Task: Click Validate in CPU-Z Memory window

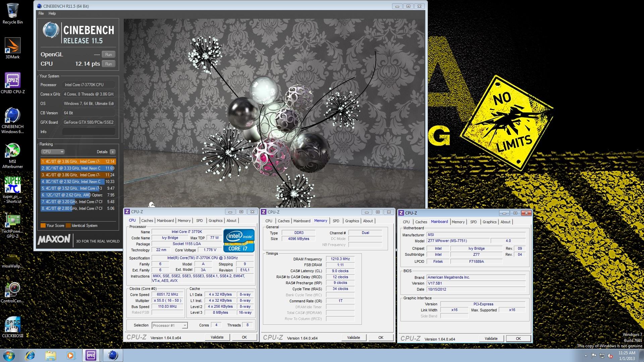Action: click(x=354, y=338)
